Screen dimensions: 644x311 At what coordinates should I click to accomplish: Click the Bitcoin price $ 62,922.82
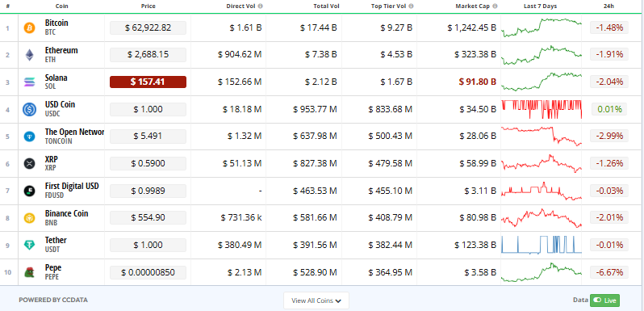click(x=148, y=28)
